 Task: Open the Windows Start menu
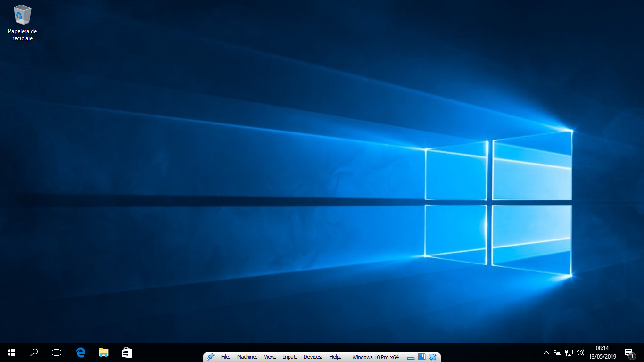pos(11,352)
